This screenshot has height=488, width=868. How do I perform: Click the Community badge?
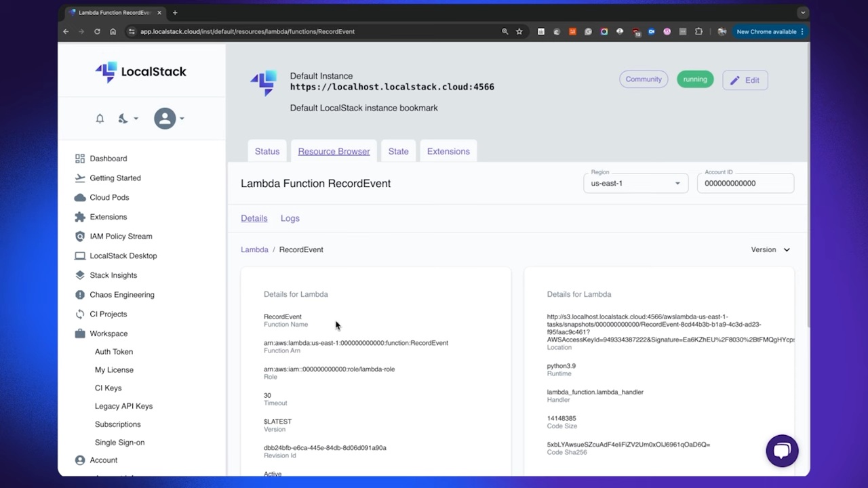pos(644,79)
